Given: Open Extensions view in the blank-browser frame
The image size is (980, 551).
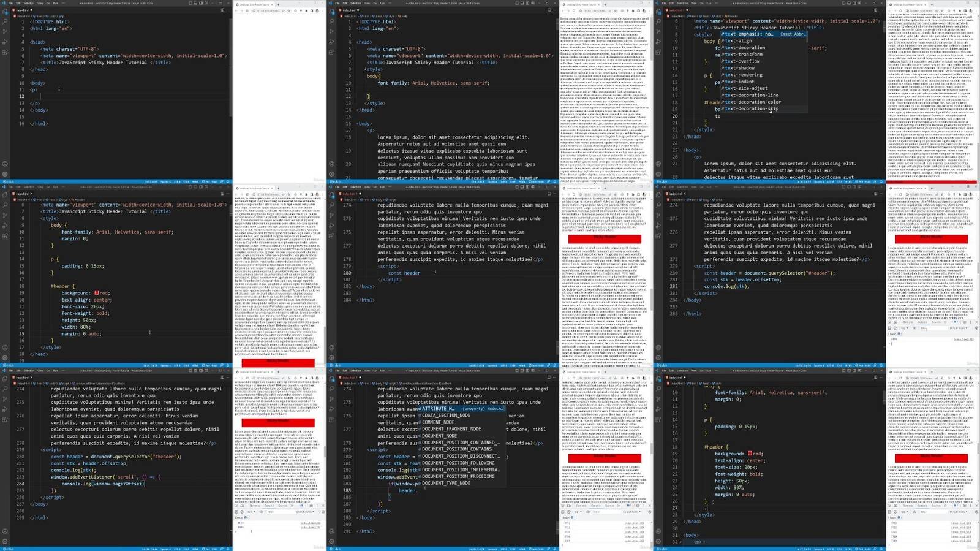Looking at the screenshot, I should click(x=5, y=53).
